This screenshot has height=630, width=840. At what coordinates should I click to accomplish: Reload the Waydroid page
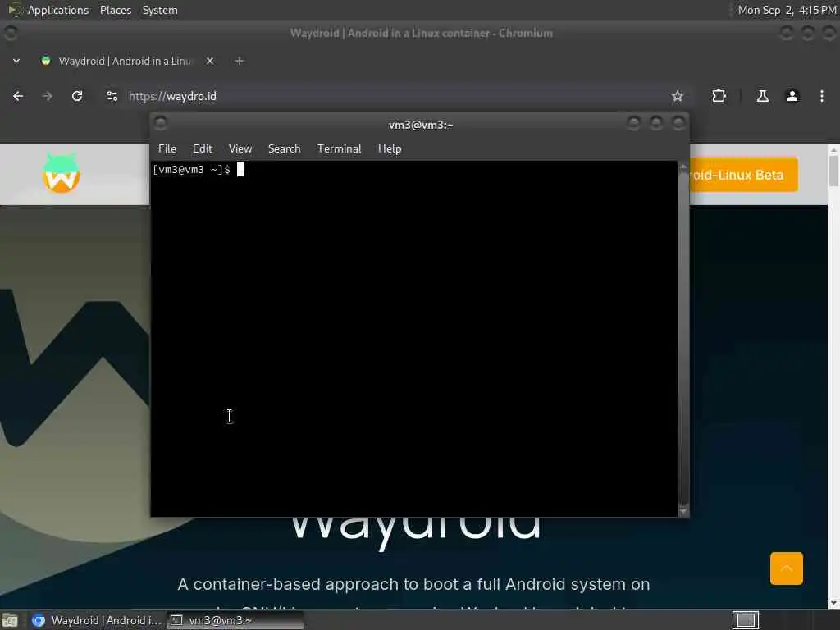77,96
